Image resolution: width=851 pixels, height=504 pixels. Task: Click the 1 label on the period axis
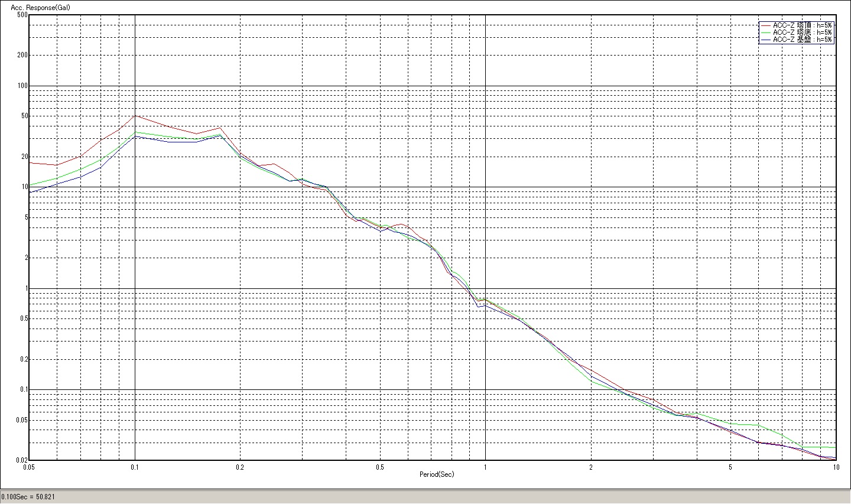click(x=485, y=467)
